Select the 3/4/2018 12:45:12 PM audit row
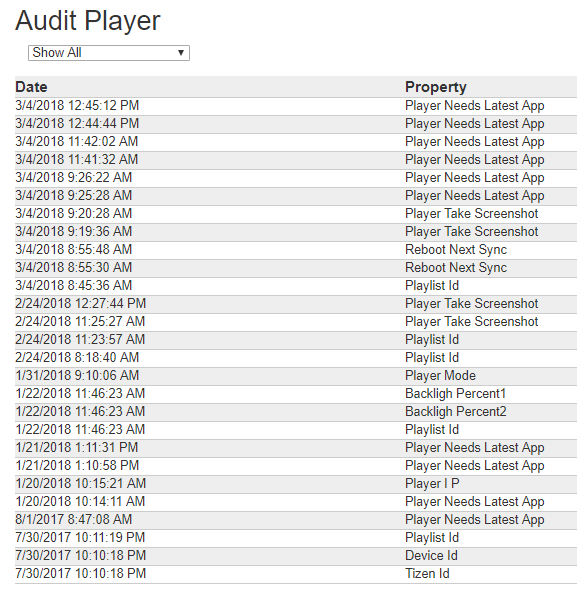The image size is (577, 598). pyautogui.click(x=296, y=106)
